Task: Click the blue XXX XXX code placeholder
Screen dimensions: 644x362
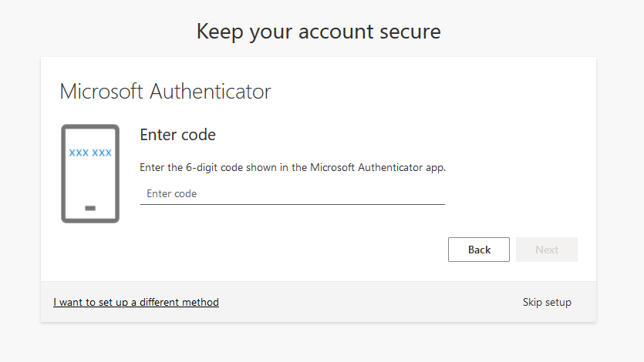Action: click(x=90, y=153)
